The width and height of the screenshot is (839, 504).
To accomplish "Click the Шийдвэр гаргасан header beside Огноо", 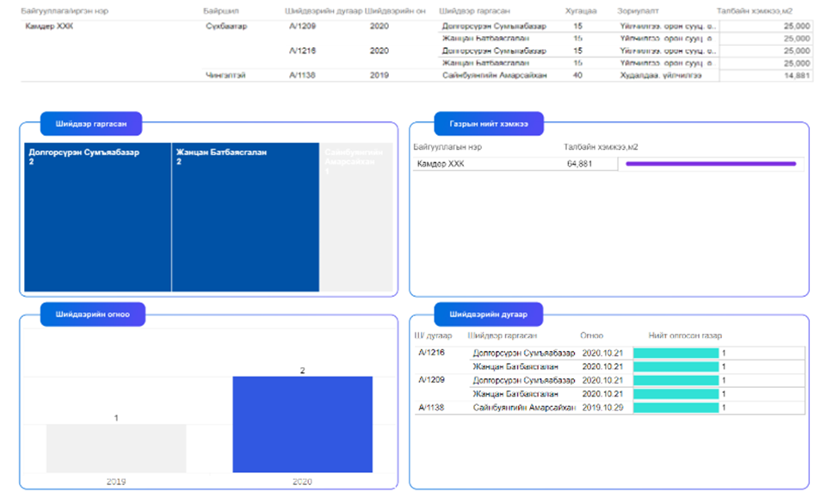I will [502, 335].
